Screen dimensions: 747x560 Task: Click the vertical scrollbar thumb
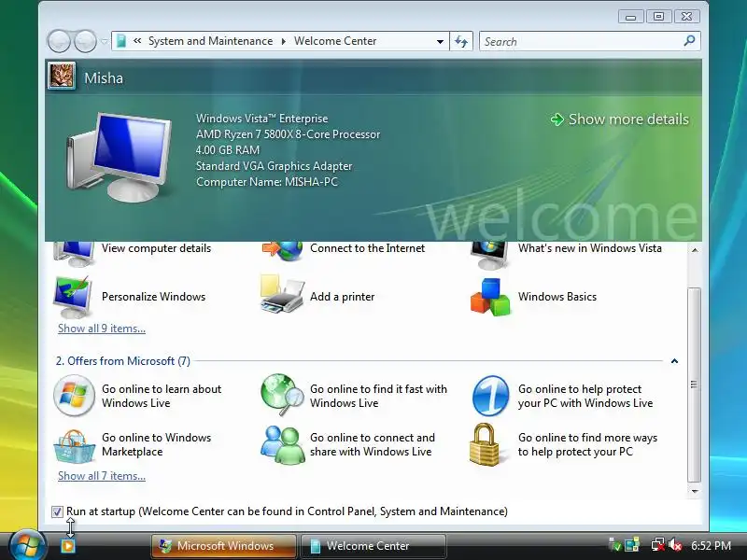pyautogui.click(x=695, y=385)
